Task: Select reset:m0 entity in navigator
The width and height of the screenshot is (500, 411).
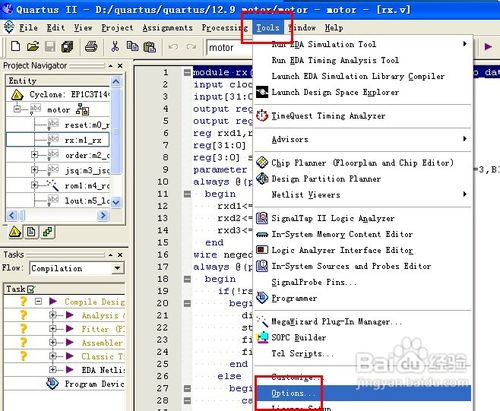Action: click(x=87, y=125)
